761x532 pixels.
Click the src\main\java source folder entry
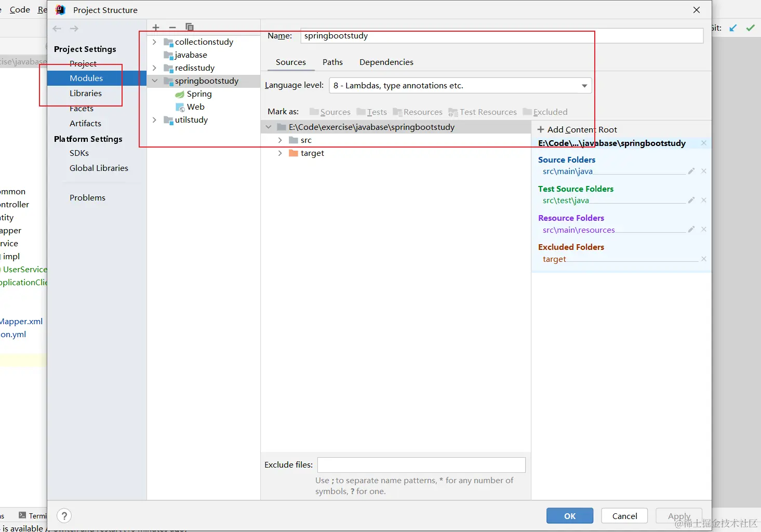pyautogui.click(x=567, y=171)
